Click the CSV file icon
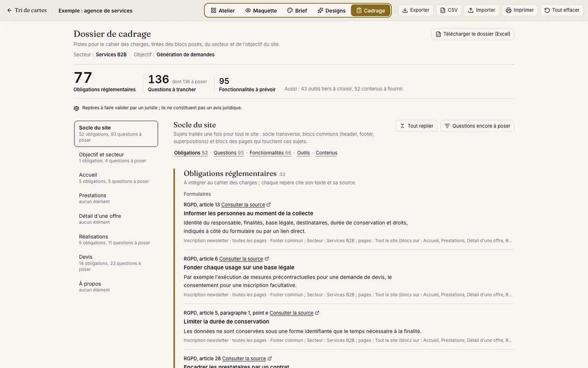588x368 pixels. [443, 10]
